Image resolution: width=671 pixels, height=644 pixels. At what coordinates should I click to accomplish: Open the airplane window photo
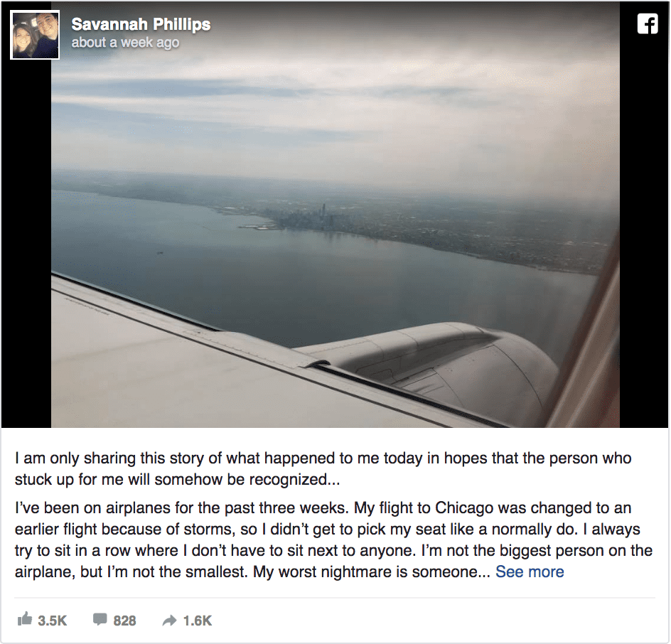335,215
